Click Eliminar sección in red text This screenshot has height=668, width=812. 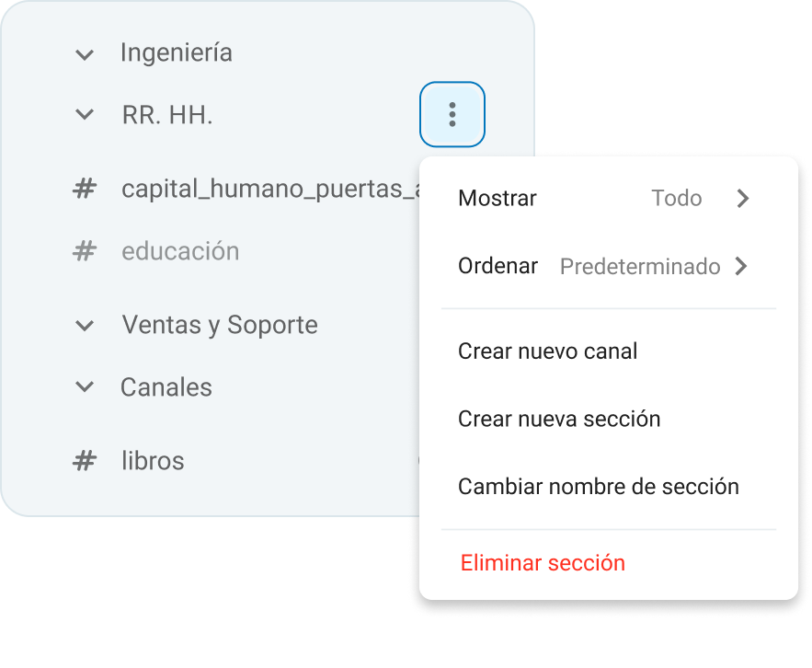(x=543, y=562)
